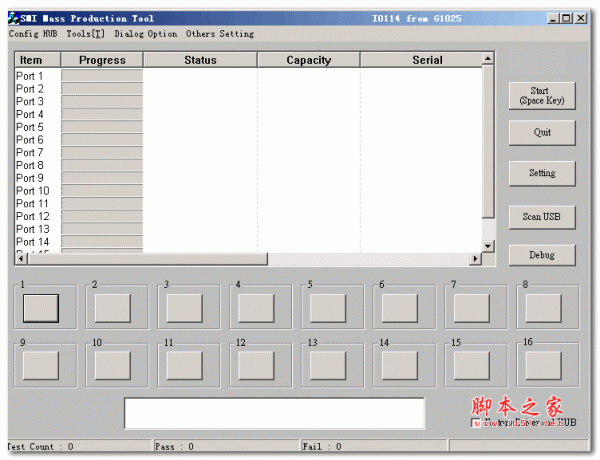This screenshot has height=460, width=600.
Task: Click the title bar application icon
Action: click(x=13, y=18)
